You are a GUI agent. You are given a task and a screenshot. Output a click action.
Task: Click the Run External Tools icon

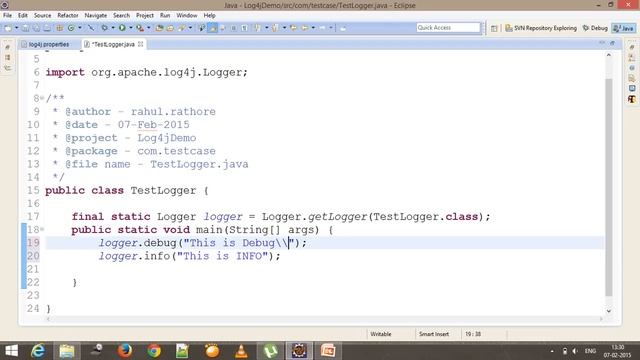pyautogui.click(x=140, y=28)
